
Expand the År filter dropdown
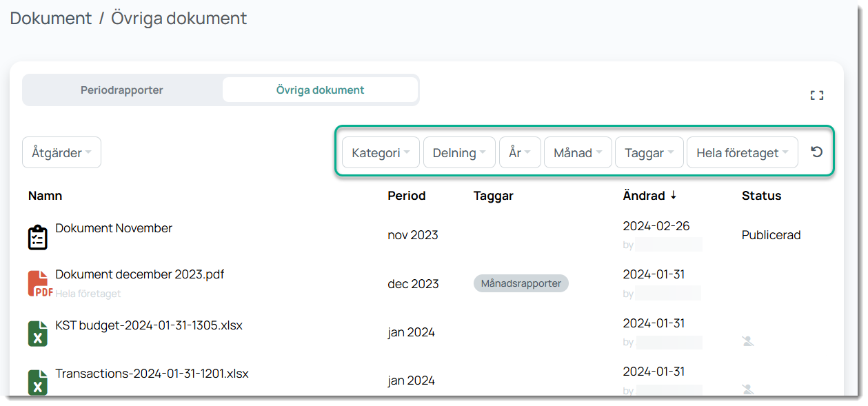[519, 153]
